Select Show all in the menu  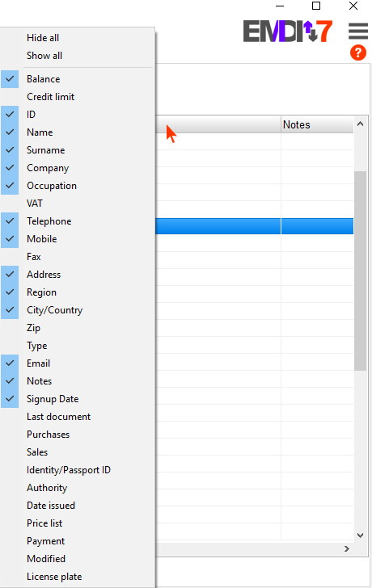tap(78, 56)
